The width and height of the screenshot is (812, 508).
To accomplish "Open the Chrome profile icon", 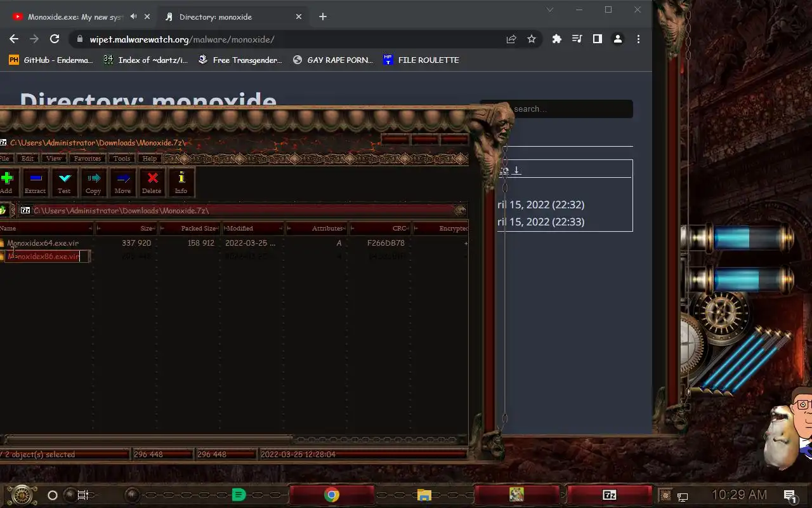I will click(x=617, y=39).
